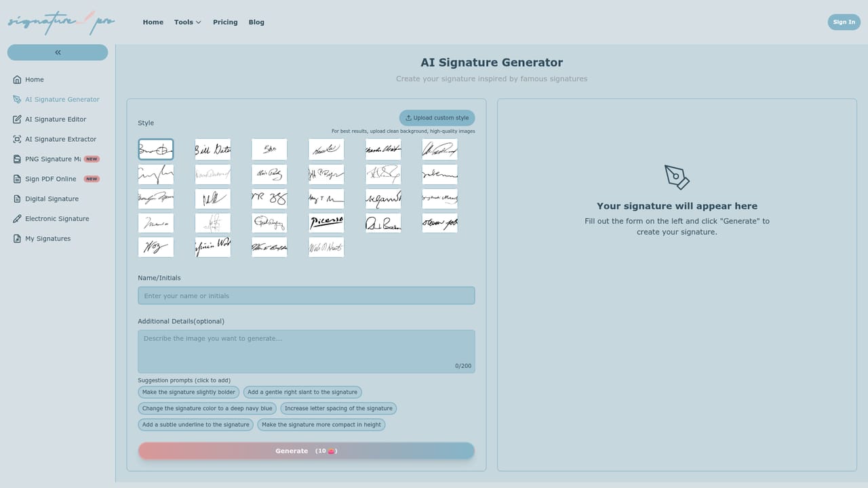Choose the Picasso signature style
This screenshot has height=488, width=868.
(x=326, y=223)
